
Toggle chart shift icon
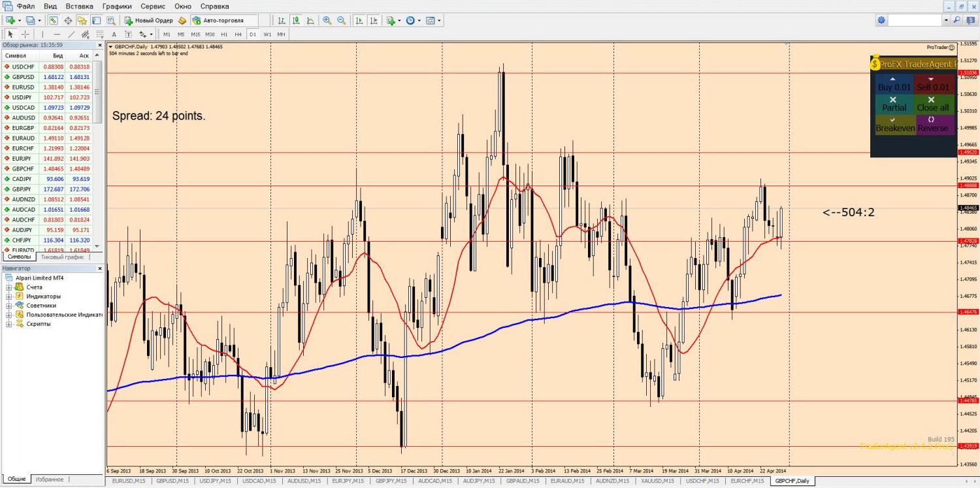click(x=374, y=20)
